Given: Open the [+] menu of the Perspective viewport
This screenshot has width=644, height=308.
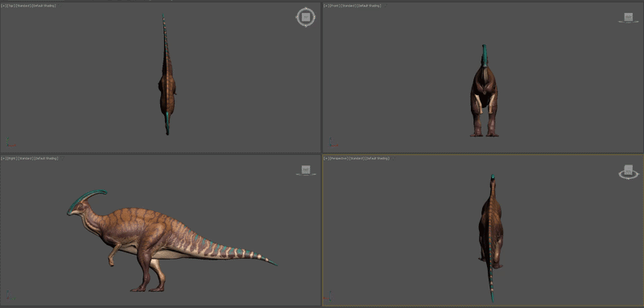Looking at the screenshot, I should pyautogui.click(x=326, y=158).
